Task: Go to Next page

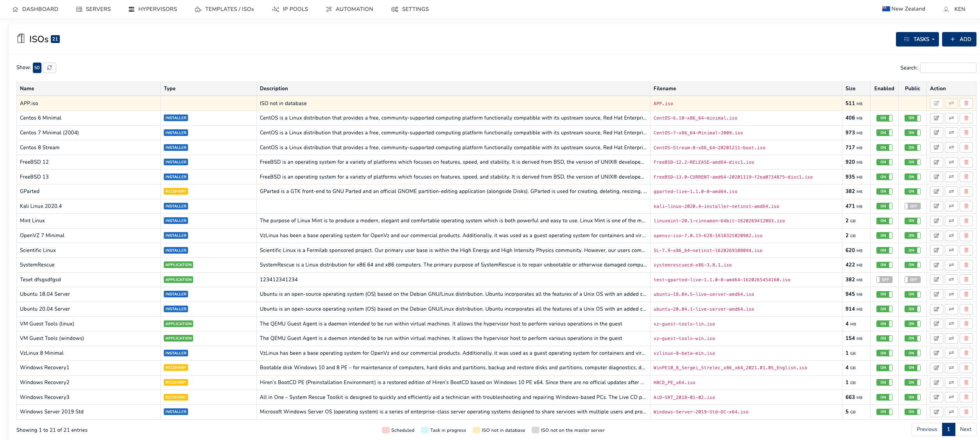Action: [965, 429]
